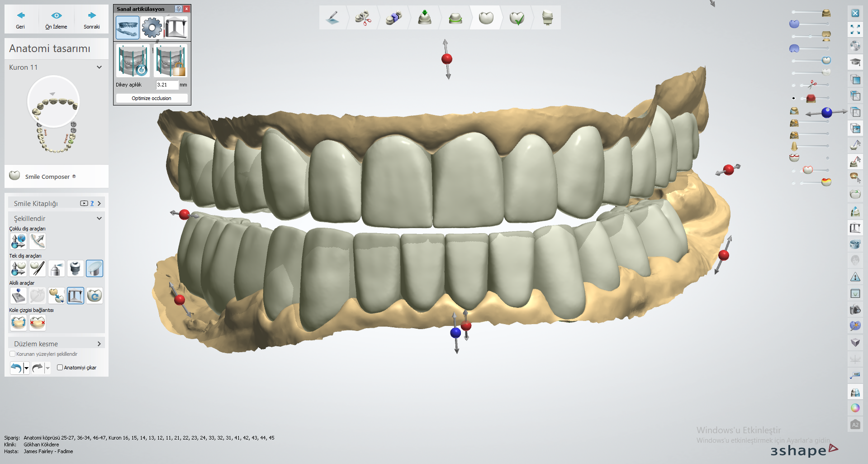Click the virtual articulator smart tool
Viewport: 868px width, 464px height.
click(76, 296)
